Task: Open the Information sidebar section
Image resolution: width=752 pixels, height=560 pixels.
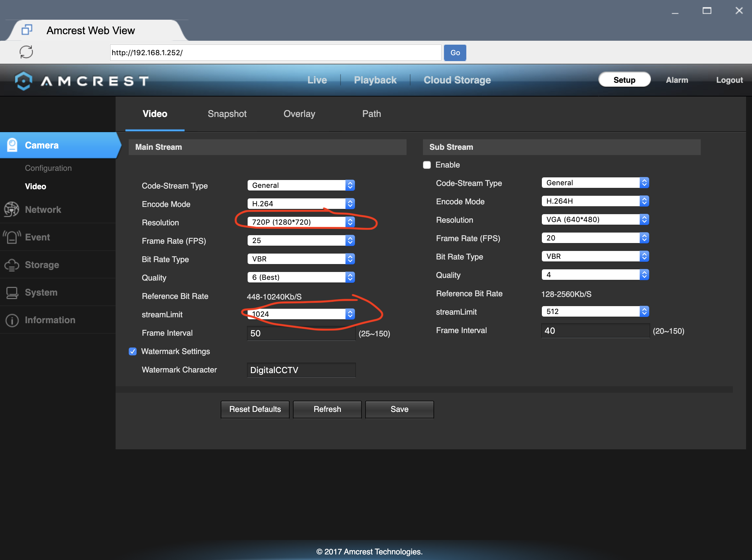Action: (57, 320)
